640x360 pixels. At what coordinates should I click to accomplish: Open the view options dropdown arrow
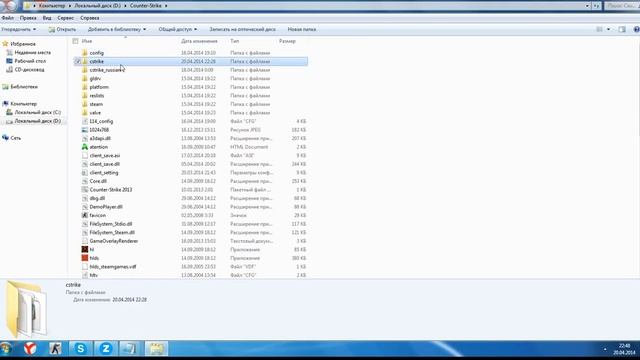click(x=608, y=29)
